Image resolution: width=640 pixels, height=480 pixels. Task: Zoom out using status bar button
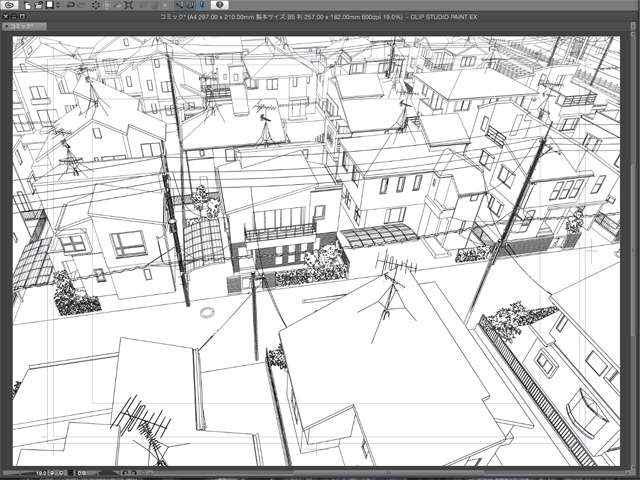[52, 473]
